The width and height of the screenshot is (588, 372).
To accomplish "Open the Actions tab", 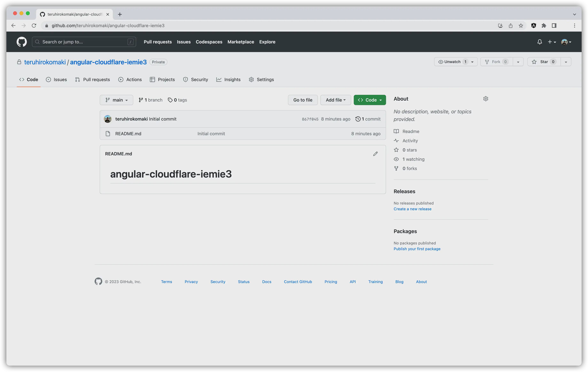I will [x=130, y=79].
